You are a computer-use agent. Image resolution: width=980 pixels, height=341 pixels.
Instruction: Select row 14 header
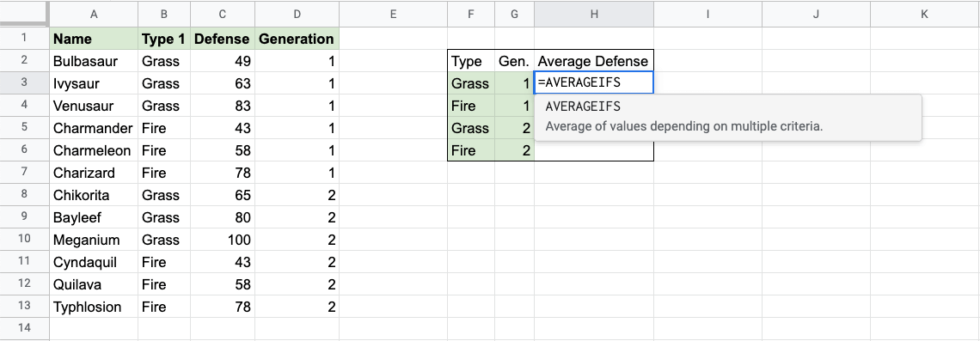pyautogui.click(x=24, y=327)
